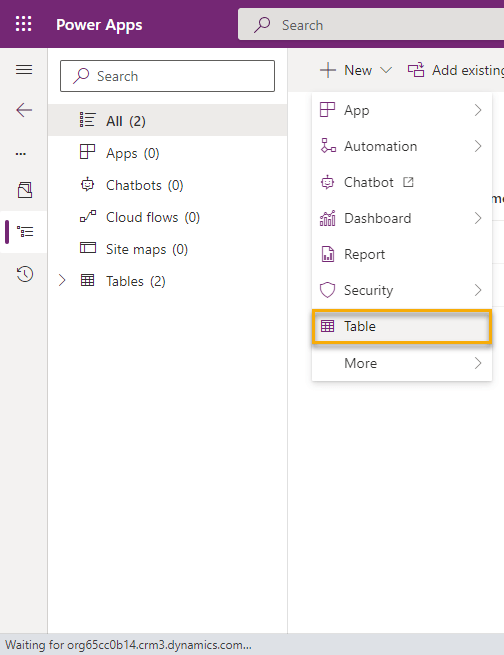
Task: Open the History clock icon
Action: (25, 274)
